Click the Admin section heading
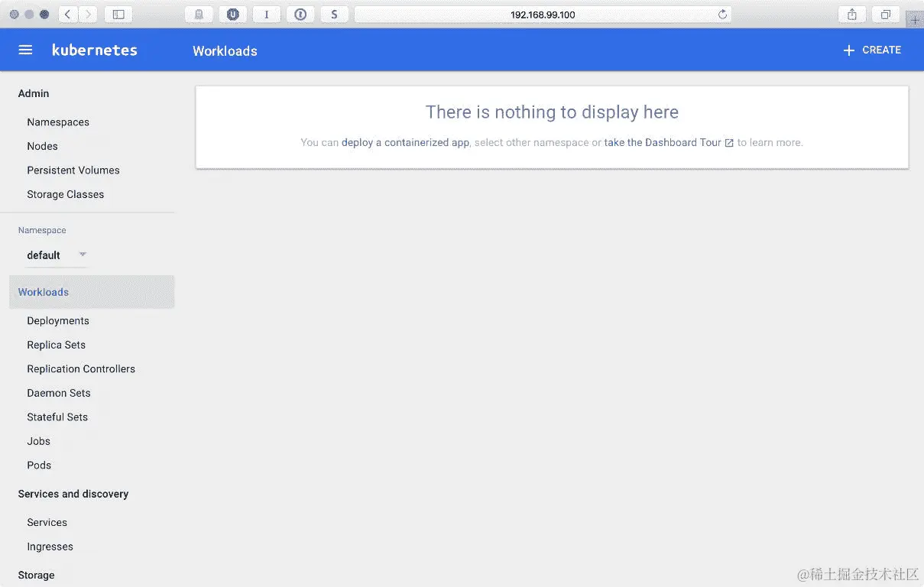The height and width of the screenshot is (587, 924). tap(34, 93)
